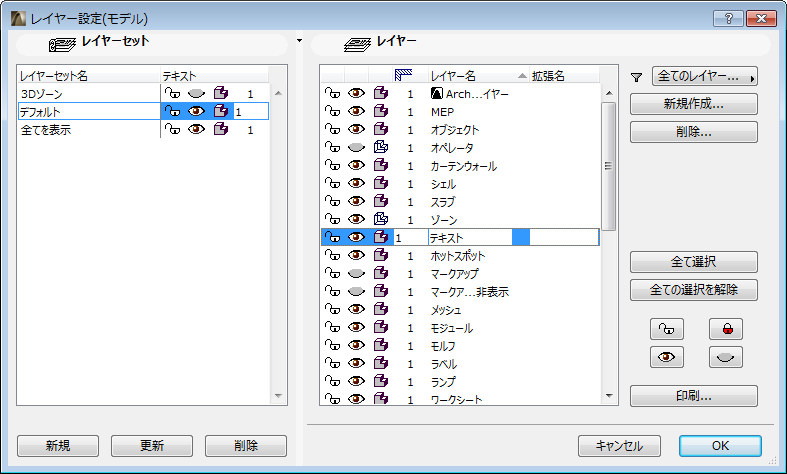Click the 拡張名 column header

click(564, 76)
